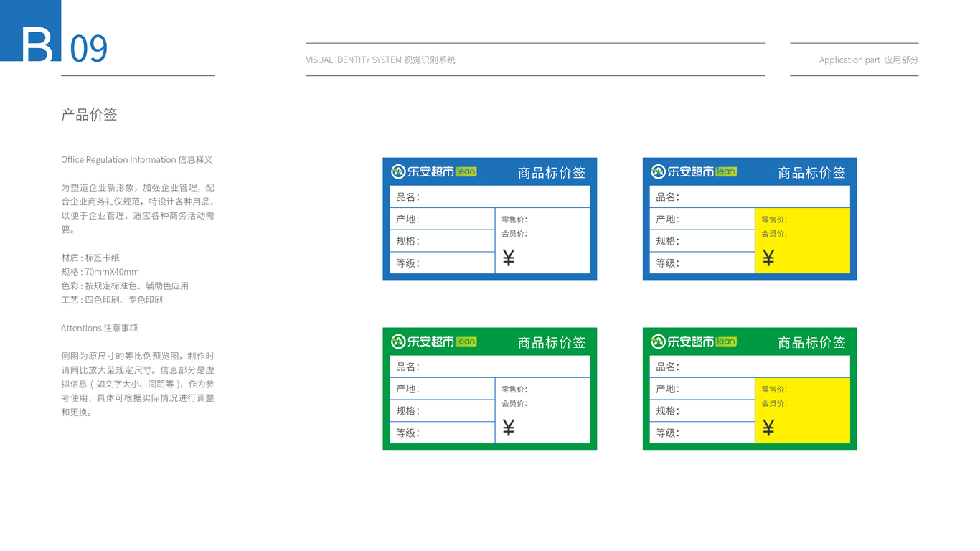Click 规格 field on blue tag with yellow price box

tap(702, 241)
